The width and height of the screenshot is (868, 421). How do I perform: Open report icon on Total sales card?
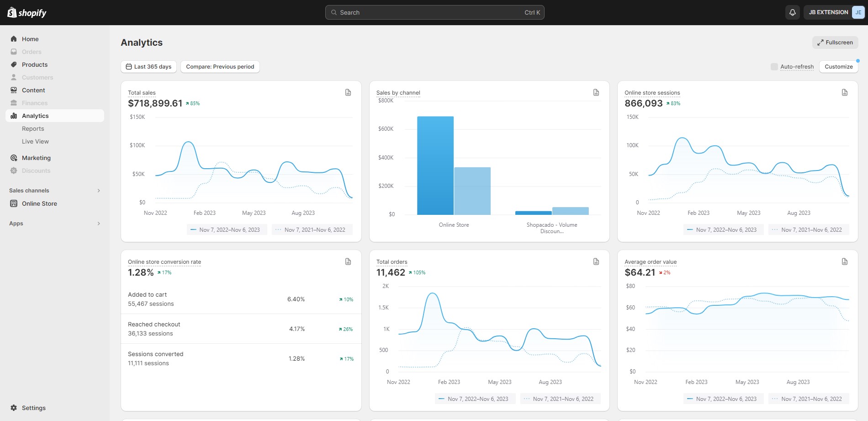click(348, 92)
